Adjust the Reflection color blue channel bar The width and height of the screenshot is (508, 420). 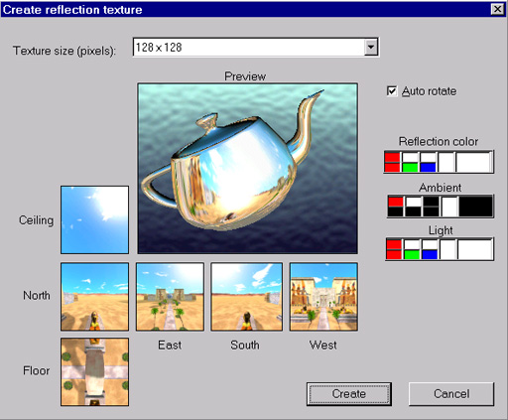point(428,162)
